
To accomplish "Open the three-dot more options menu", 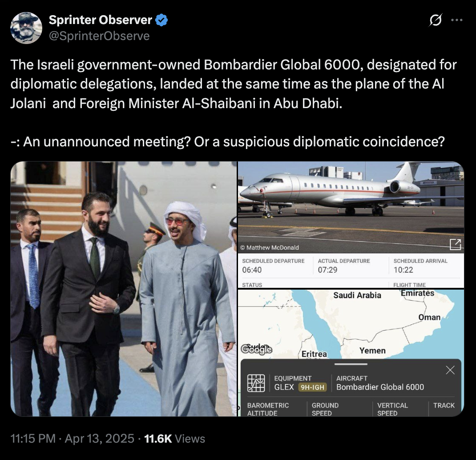I will coord(456,20).
